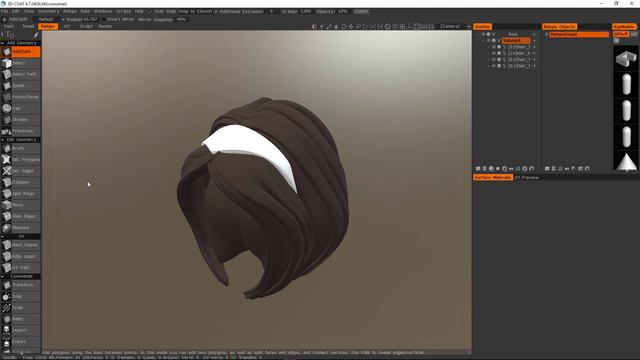Select the cone model thumbnail
This screenshot has height=360, width=640.
pos(626,161)
